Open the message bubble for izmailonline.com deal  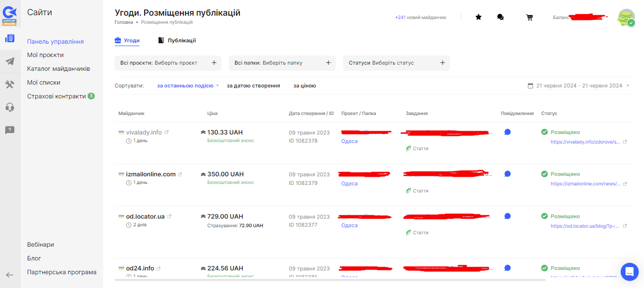pos(507,174)
